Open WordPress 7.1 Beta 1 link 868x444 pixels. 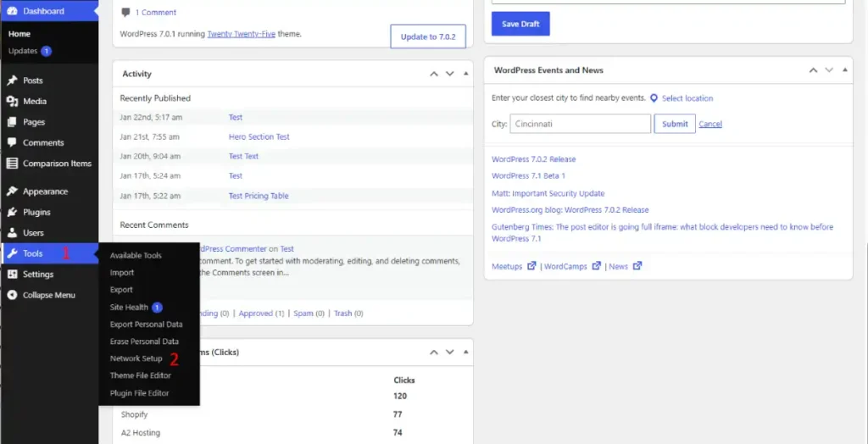[528, 176]
